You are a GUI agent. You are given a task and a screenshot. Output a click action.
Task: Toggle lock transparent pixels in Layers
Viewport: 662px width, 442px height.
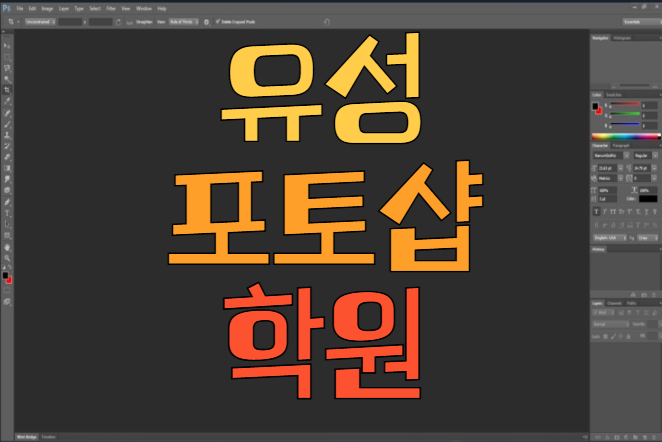point(605,336)
